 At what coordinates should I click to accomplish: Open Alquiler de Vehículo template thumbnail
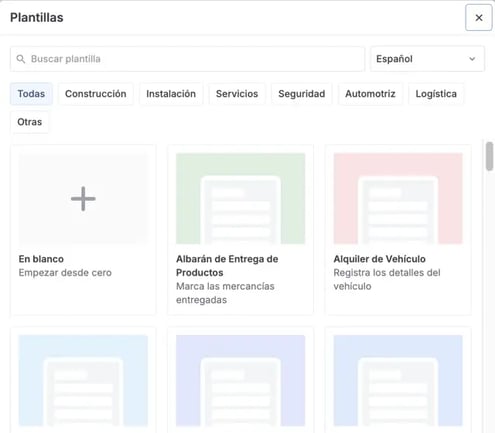398,199
